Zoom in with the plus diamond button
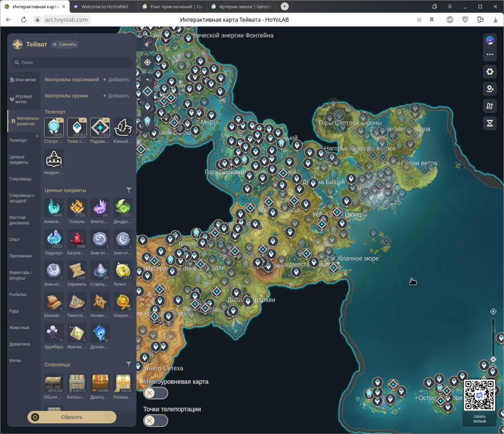This screenshot has width=504, height=434. tap(493, 311)
